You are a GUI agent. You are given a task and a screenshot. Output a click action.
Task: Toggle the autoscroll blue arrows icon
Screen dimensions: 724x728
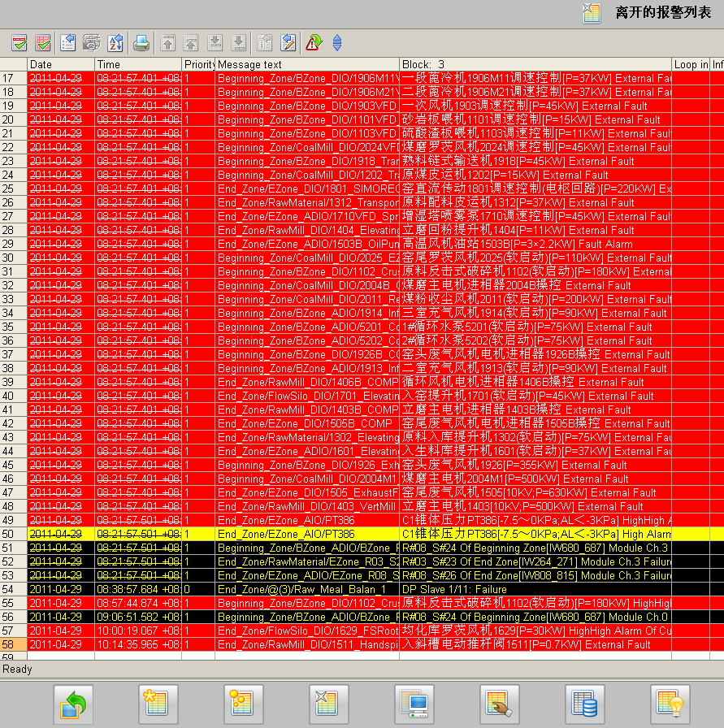(337, 43)
